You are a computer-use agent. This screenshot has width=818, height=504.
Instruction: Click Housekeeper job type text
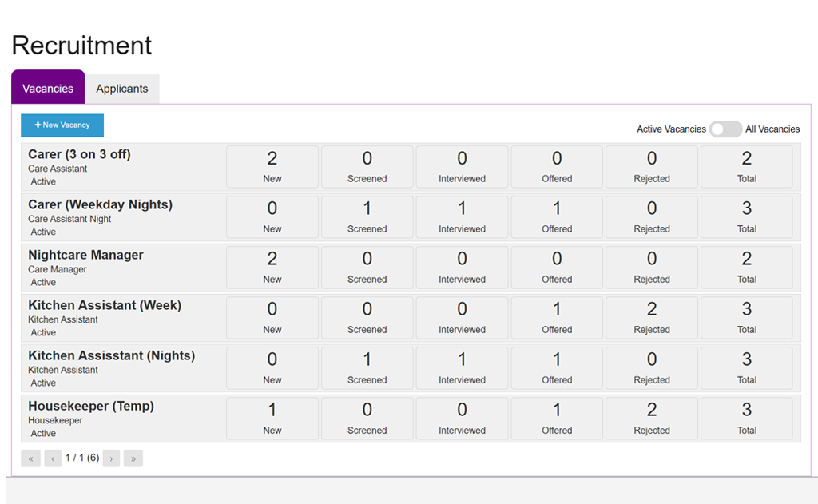pos(55,420)
